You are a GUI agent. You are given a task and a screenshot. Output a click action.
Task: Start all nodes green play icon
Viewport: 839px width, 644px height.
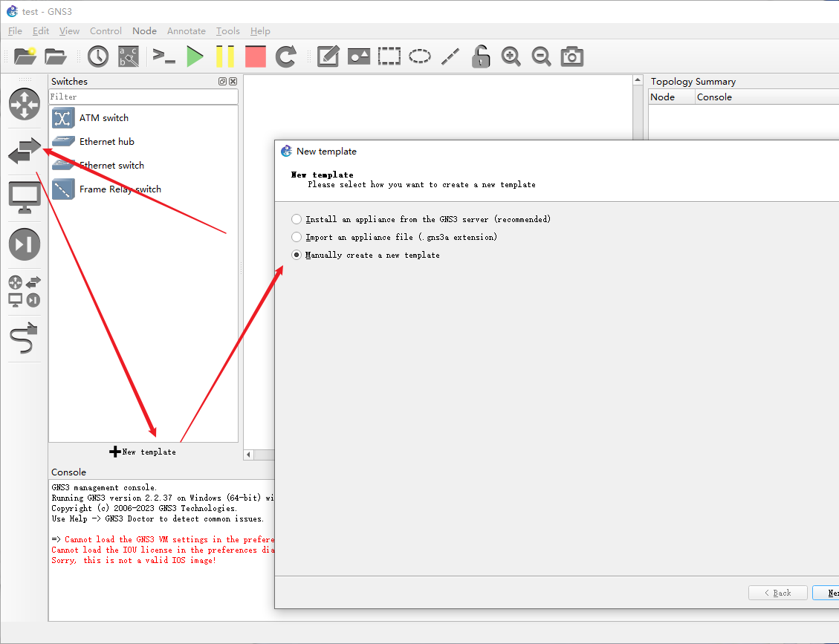point(195,56)
